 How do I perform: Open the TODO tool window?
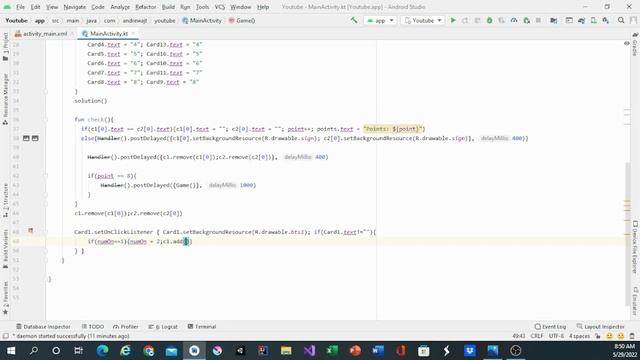tap(93, 327)
